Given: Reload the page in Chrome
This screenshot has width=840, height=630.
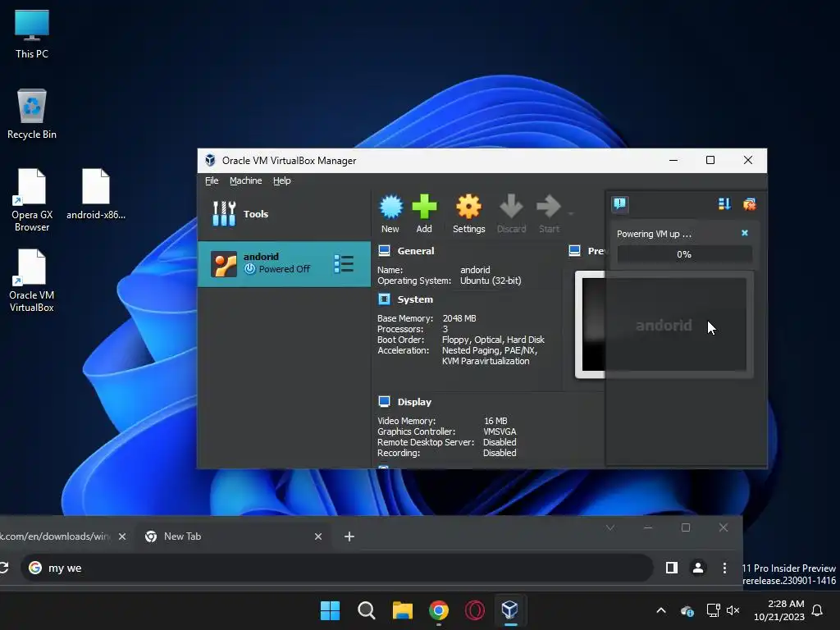Looking at the screenshot, I should click(x=4, y=568).
